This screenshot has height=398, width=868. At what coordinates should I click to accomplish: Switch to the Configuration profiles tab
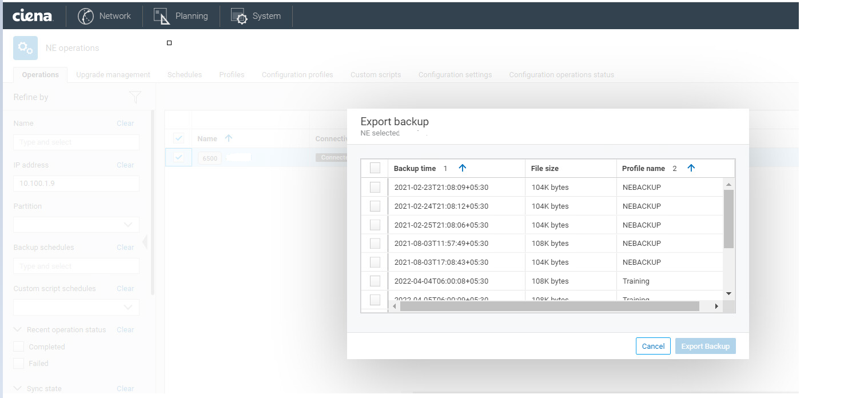tap(297, 75)
